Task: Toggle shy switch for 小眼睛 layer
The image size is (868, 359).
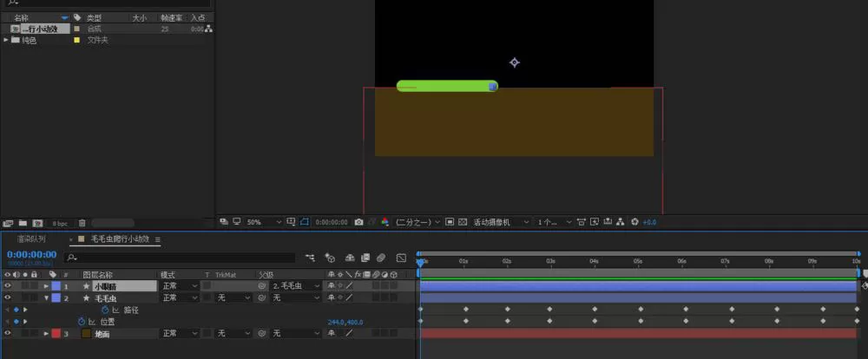Action: (x=331, y=286)
